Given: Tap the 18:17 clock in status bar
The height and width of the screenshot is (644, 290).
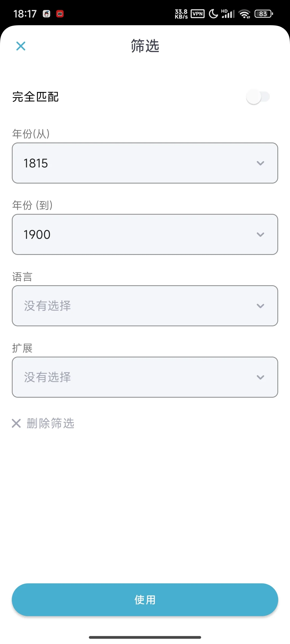Looking at the screenshot, I should coord(25,14).
